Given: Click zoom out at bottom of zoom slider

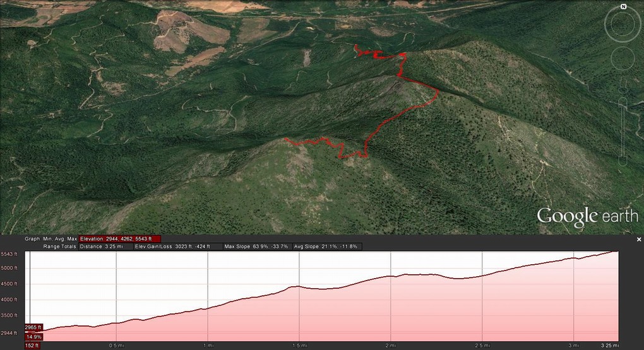Looking at the screenshot, I should [623, 161].
